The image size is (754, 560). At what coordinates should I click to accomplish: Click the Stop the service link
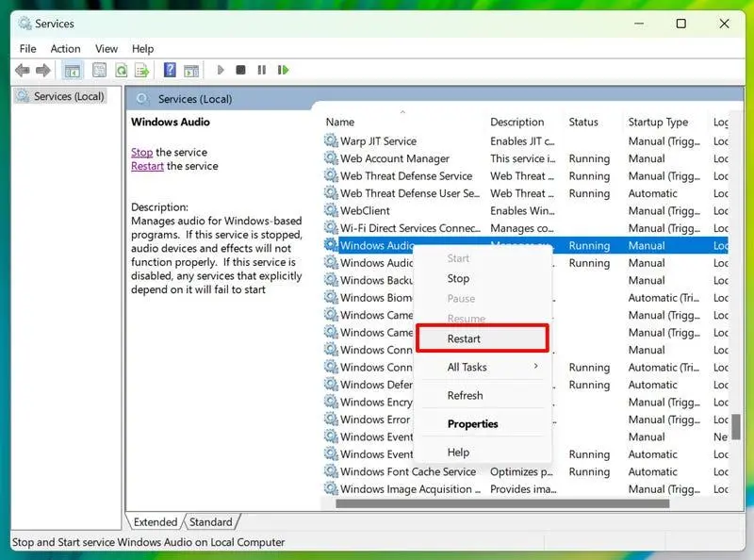[142, 153]
